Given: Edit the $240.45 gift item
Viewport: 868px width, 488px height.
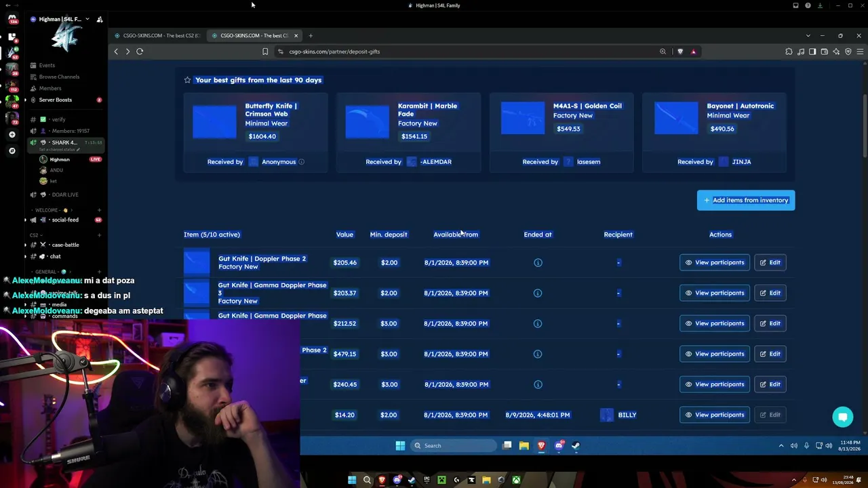Looking at the screenshot, I should pos(770,384).
